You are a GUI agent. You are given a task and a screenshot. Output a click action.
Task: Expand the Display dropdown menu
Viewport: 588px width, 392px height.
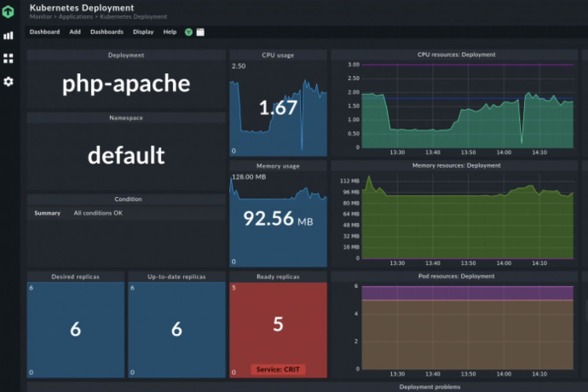(x=143, y=32)
